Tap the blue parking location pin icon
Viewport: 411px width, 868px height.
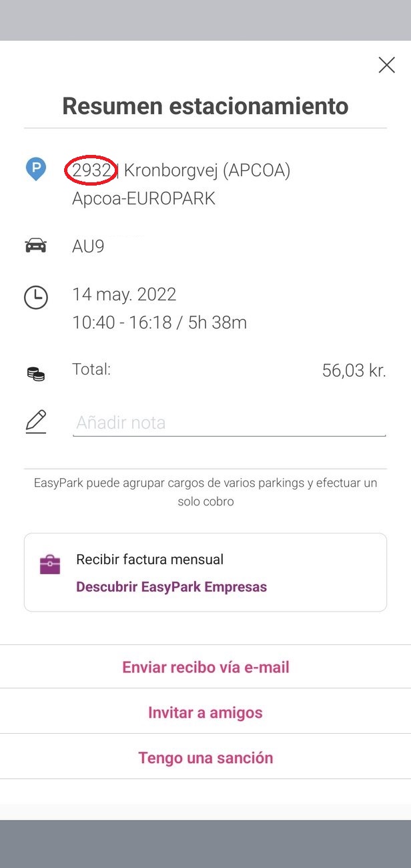(36, 169)
